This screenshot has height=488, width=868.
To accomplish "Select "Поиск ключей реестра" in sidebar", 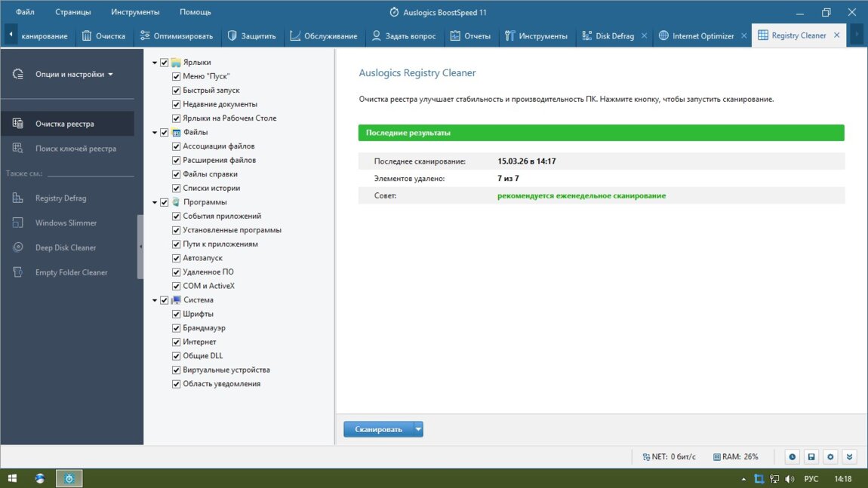I will coord(75,149).
